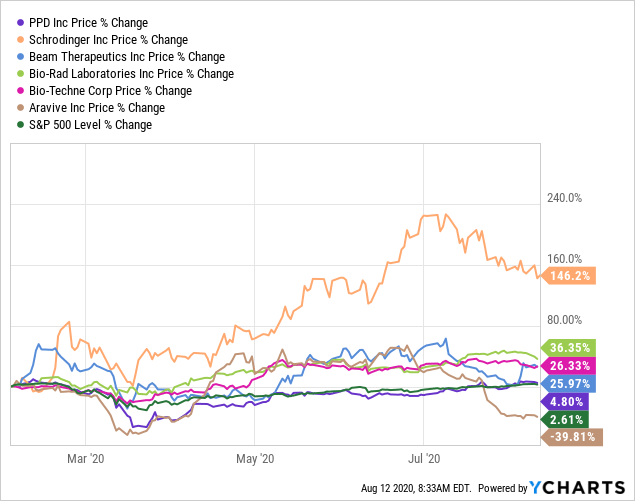Screen dimensions: 635x501
Task: Click the 36.35% Bio-Rad value tag
Action: point(570,348)
